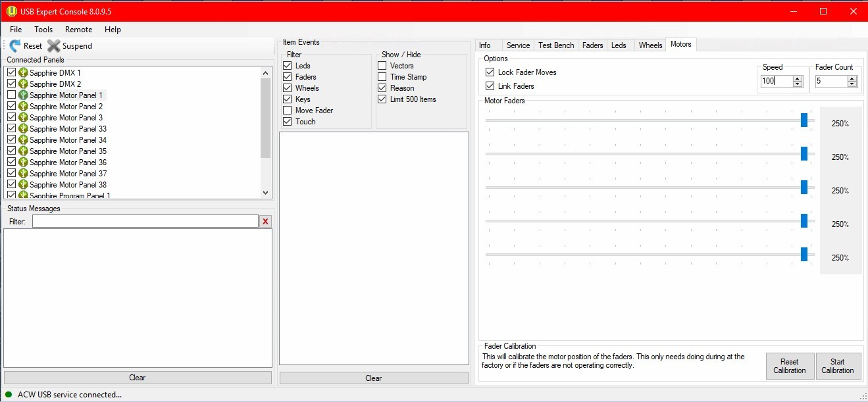Check the Sapphire Motor Panel 1 checkbox
The width and height of the screenshot is (868, 402).
[11, 95]
